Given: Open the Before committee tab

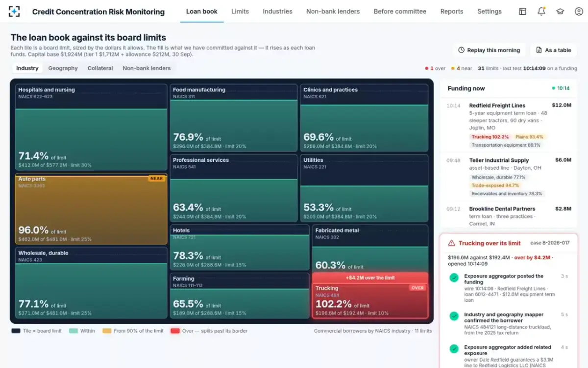Looking at the screenshot, I should coord(400,11).
